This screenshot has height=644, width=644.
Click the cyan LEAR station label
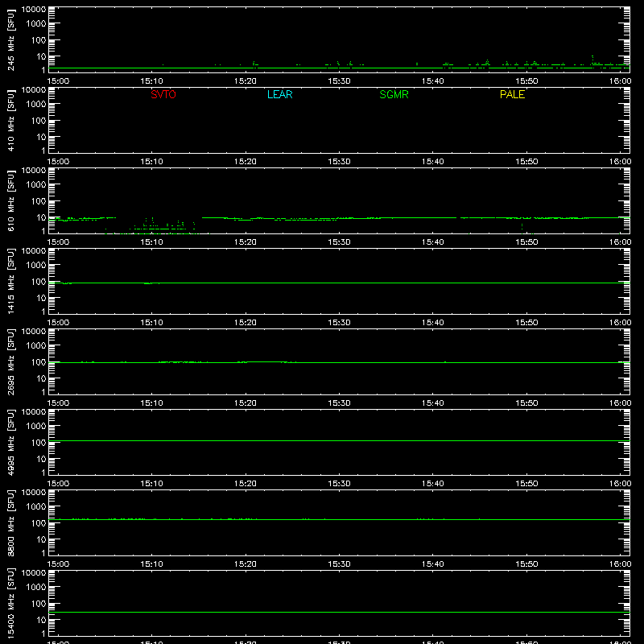(279, 94)
